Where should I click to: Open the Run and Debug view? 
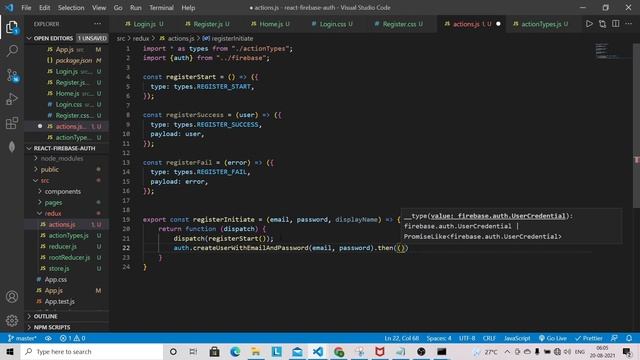12,99
